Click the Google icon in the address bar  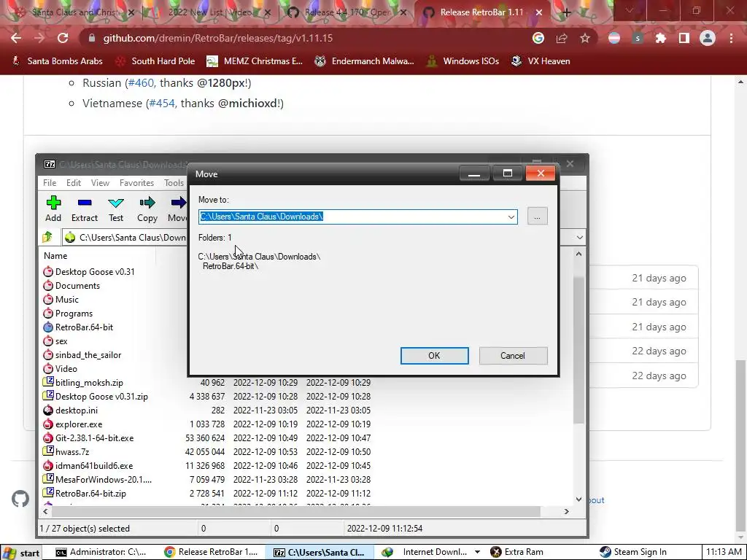click(x=538, y=38)
